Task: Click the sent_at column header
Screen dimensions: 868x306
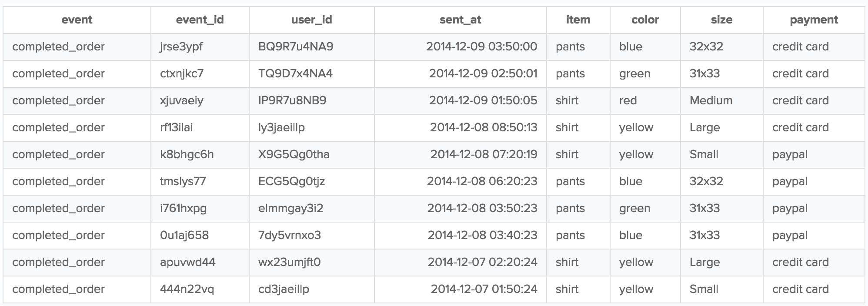Action: [460, 20]
